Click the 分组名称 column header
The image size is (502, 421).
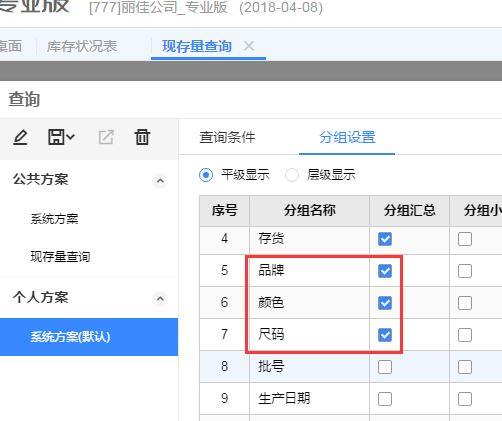pos(310,211)
